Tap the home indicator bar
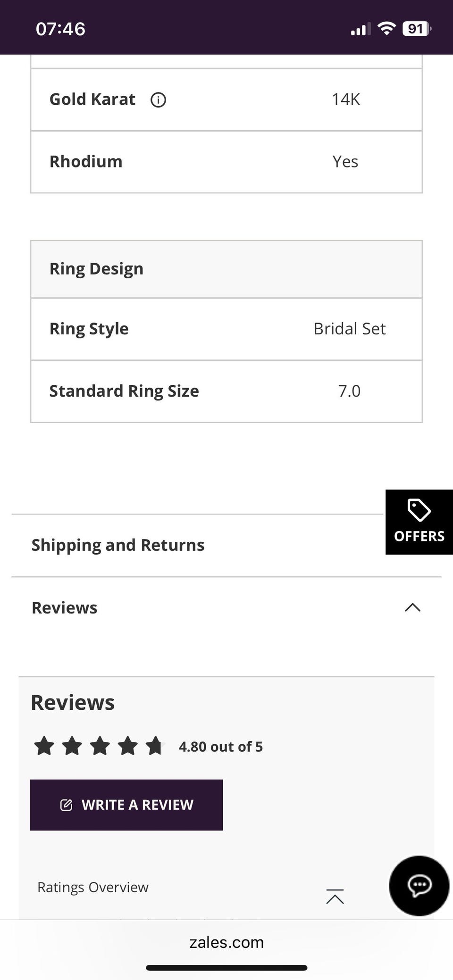 [x=226, y=968]
